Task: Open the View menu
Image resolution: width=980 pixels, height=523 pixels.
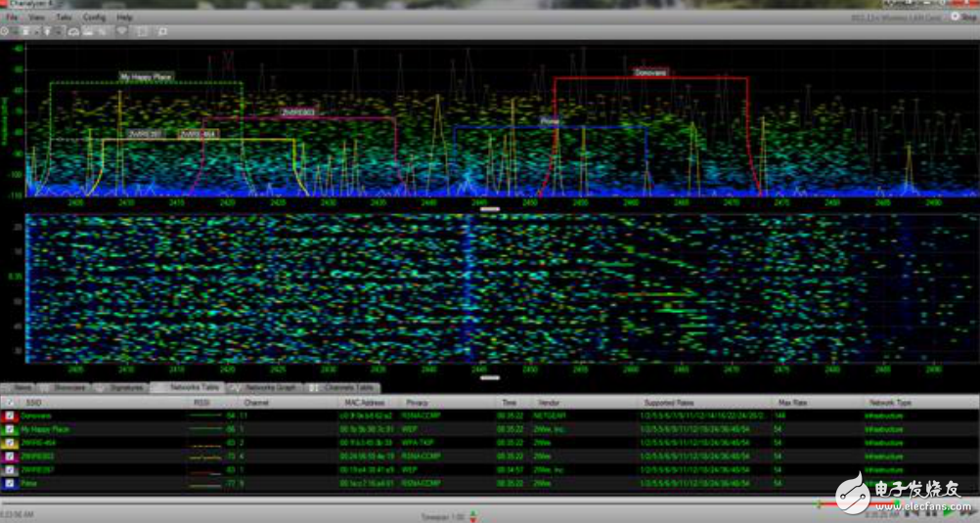Action: [x=36, y=18]
